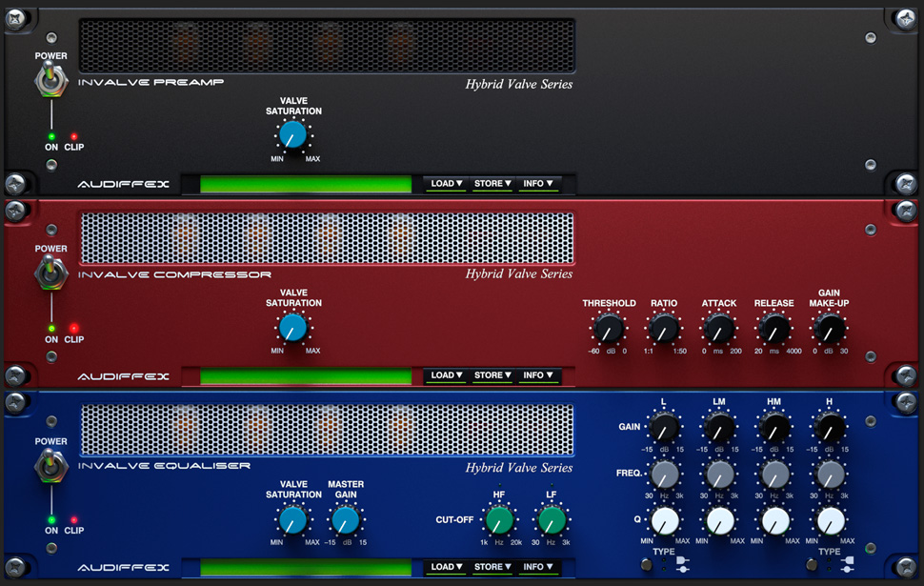Open the Preamp LOAD menu

pos(446,184)
